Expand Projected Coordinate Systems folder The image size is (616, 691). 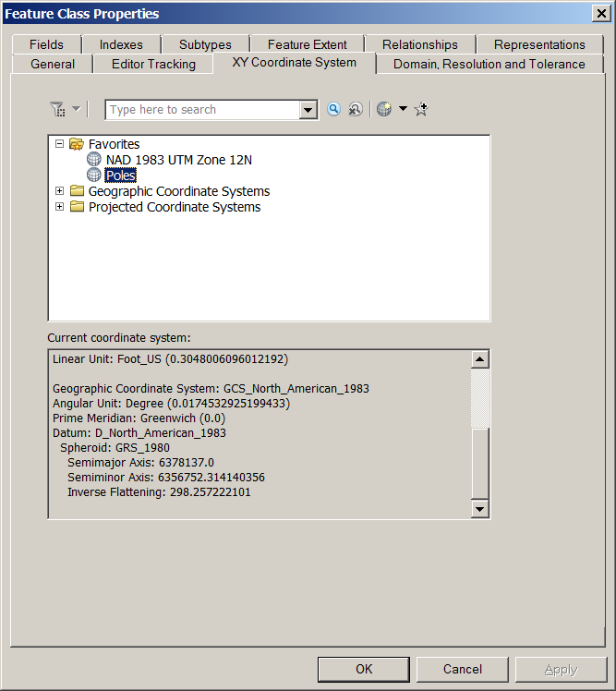point(59,207)
